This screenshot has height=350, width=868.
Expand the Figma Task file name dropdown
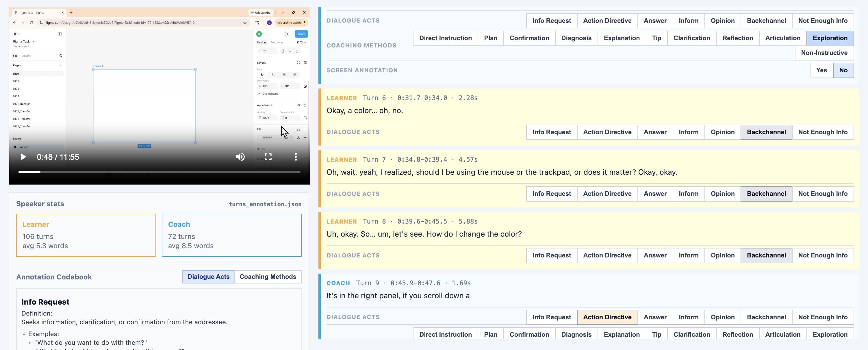coord(34,41)
